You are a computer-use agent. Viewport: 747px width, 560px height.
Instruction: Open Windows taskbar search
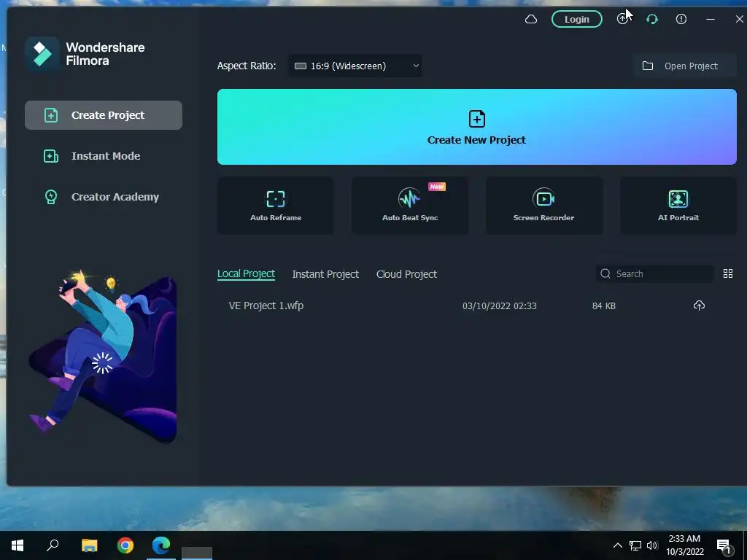tap(53, 545)
